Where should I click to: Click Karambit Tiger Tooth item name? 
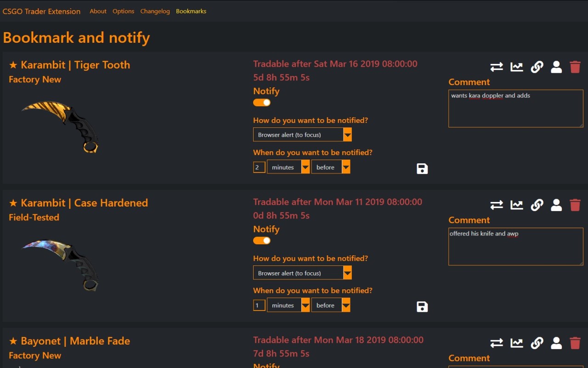69,65
